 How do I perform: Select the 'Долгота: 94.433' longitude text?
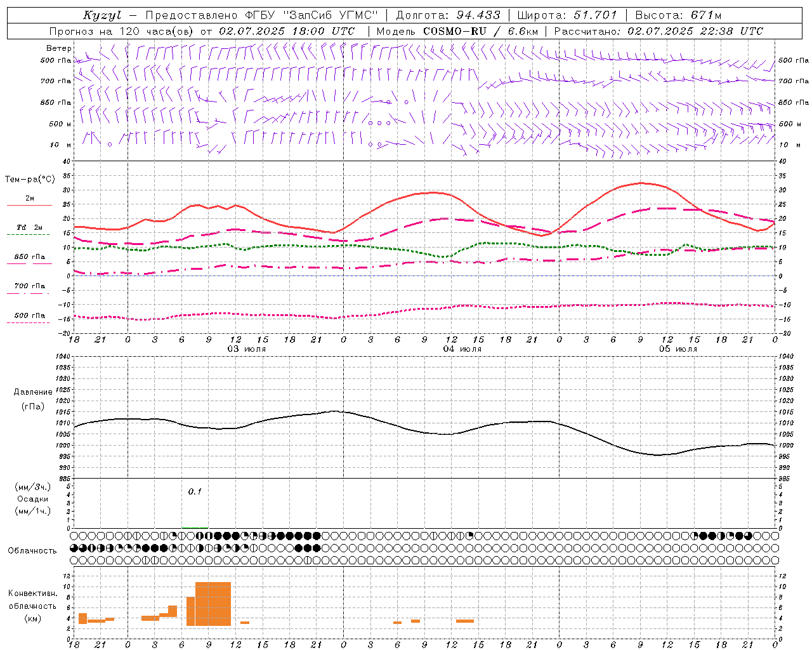tap(448, 15)
